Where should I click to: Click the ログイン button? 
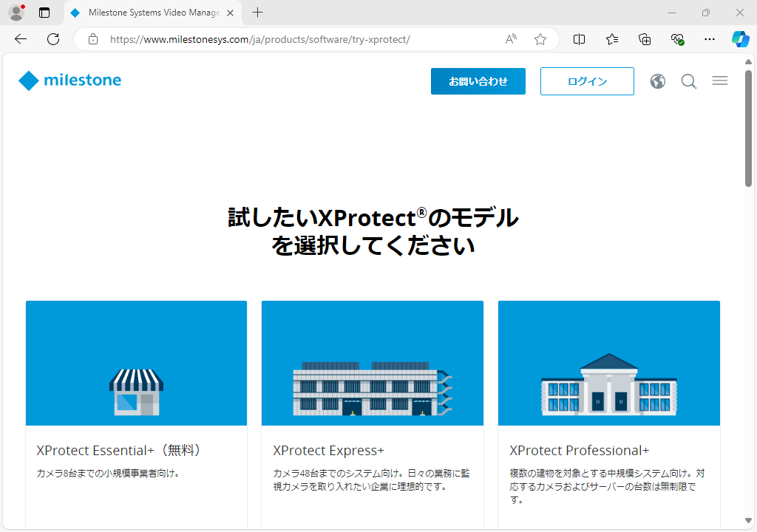[x=587, y=81]
